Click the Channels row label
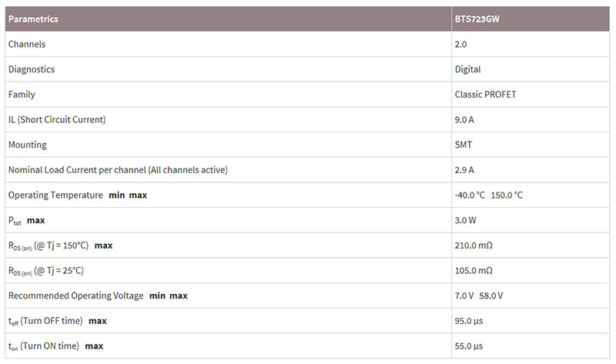This screenshot has width=616, height=364. coord(27,45)
